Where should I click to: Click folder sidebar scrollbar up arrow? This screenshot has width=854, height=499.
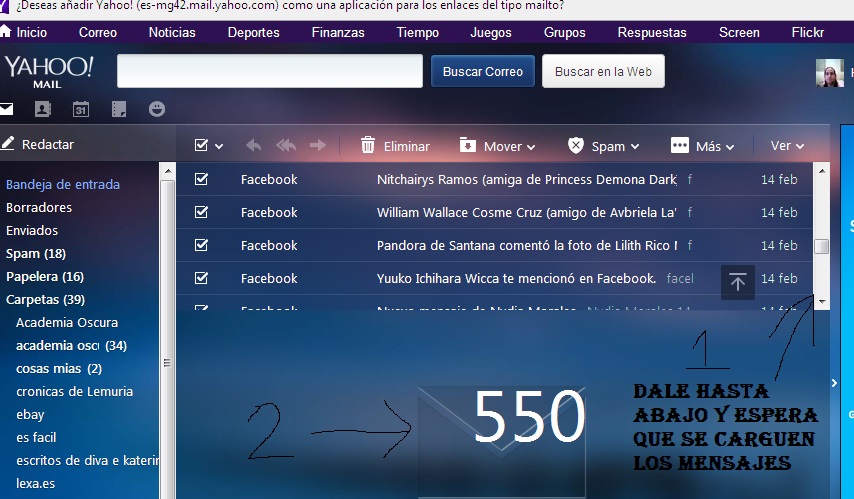pyautogui.click(x=168, y=171)
